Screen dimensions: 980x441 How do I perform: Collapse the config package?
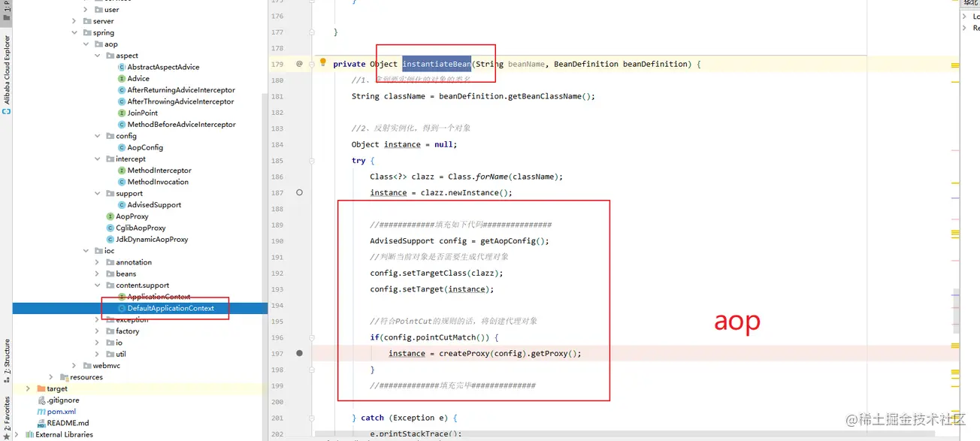point(97,136)
